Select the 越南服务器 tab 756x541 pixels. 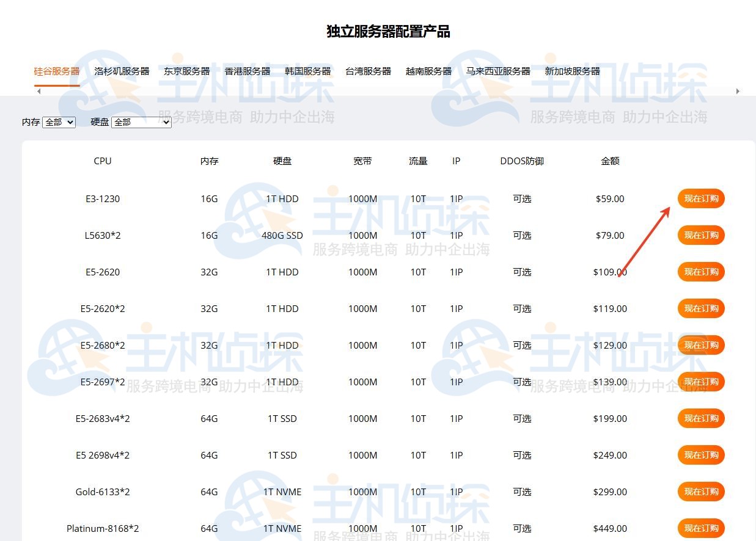[428, 71]
